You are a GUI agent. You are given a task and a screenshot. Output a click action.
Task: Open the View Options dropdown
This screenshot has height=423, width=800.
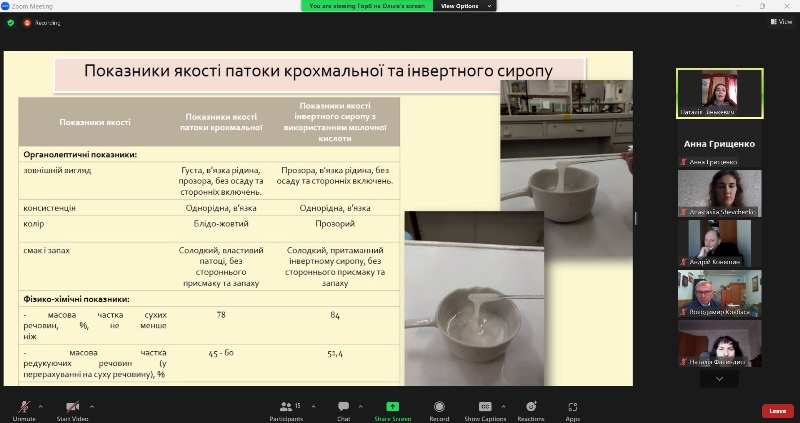[464, 6]
